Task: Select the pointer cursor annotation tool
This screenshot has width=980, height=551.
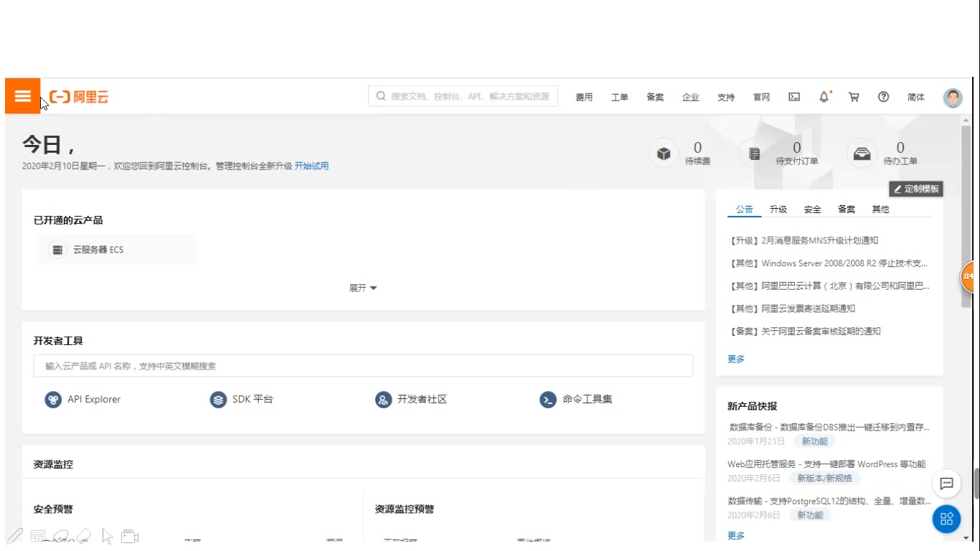Action: pos(108,535)
